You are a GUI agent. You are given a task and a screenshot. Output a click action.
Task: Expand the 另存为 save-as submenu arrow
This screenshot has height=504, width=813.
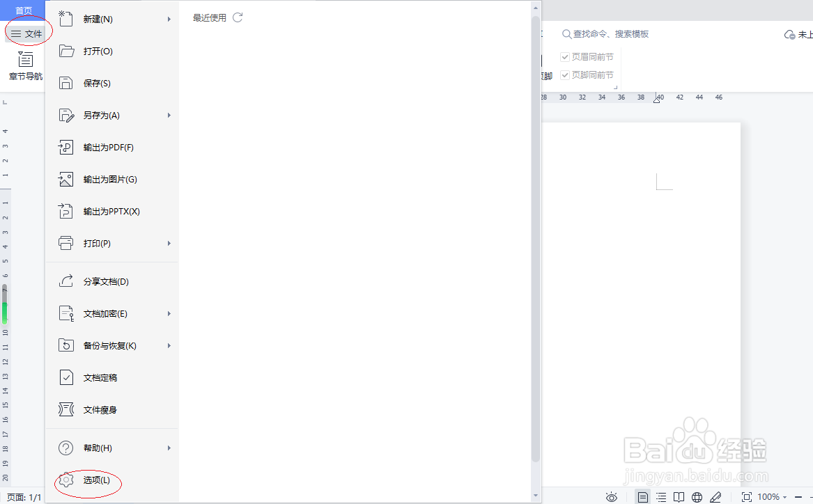(169, 115)
